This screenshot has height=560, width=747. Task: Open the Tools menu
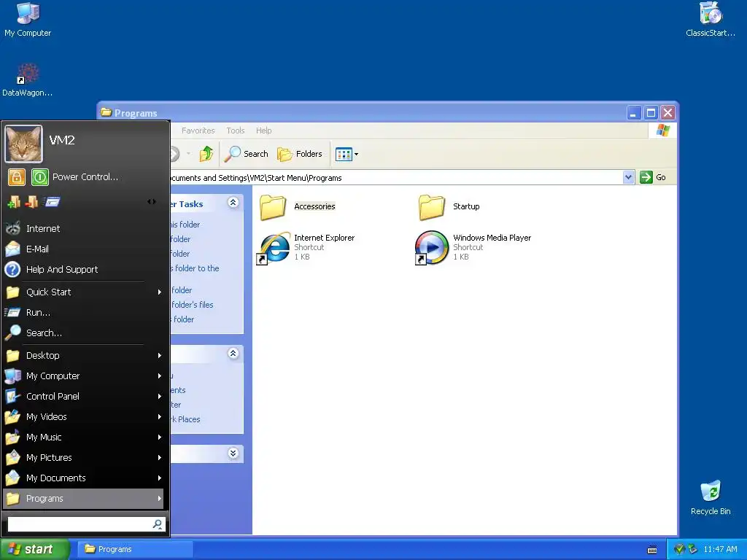tap(236, 131)
